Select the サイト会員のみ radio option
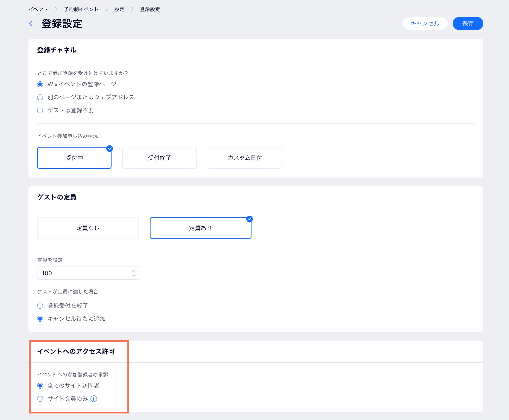This screenshot has width=509, height=420. [40, 399]
